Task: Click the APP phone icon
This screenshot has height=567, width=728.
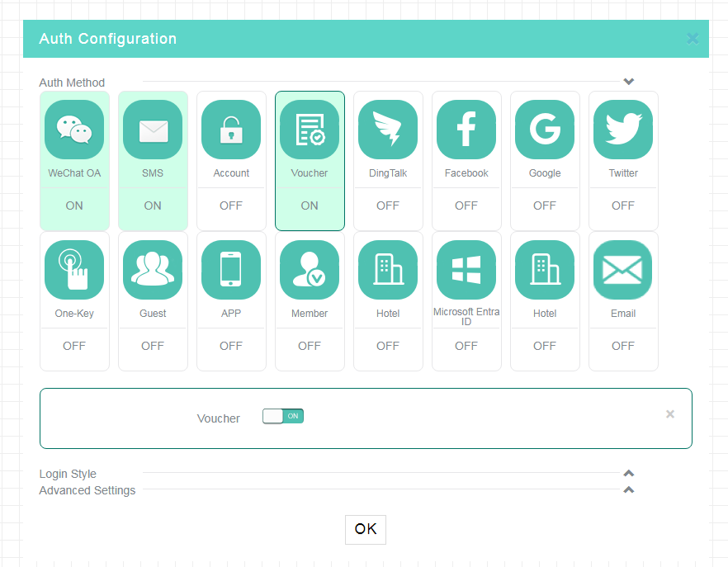Action: click(x=231, y=270)
